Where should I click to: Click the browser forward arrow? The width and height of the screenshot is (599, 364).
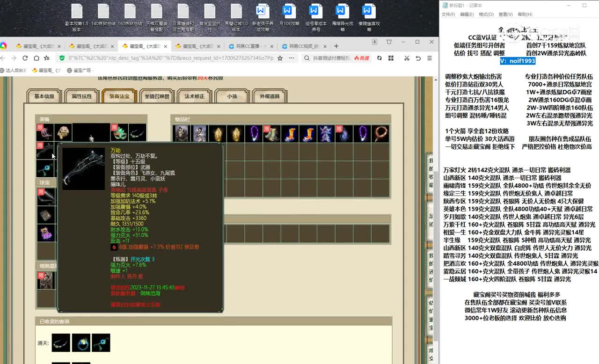coord(14,58)
